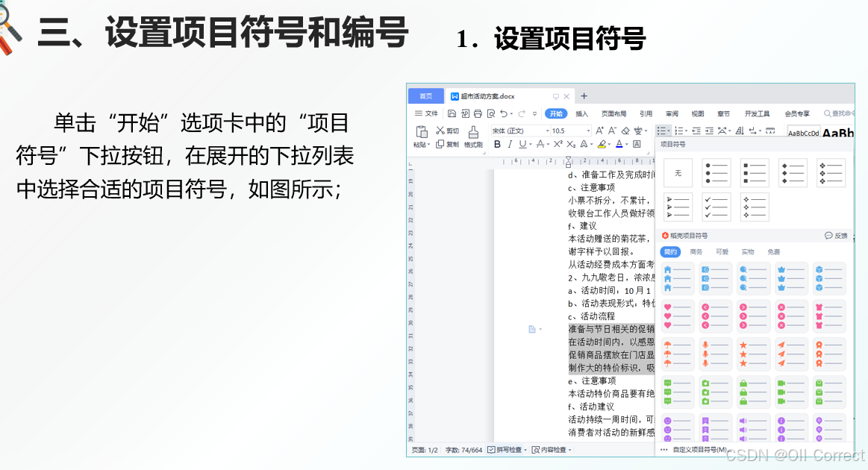
Task: Click the cut (剪切) scissors icon
Action: pos(440,131)
